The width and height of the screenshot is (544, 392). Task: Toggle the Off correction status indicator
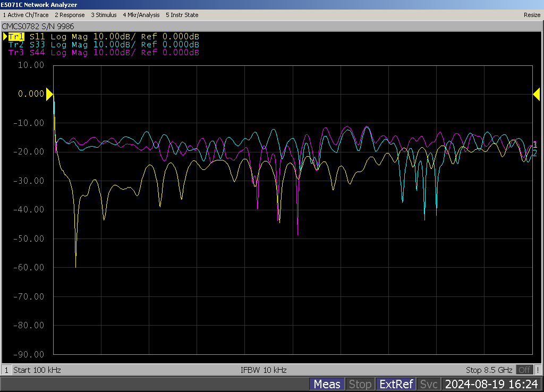[x=525, y=370]
